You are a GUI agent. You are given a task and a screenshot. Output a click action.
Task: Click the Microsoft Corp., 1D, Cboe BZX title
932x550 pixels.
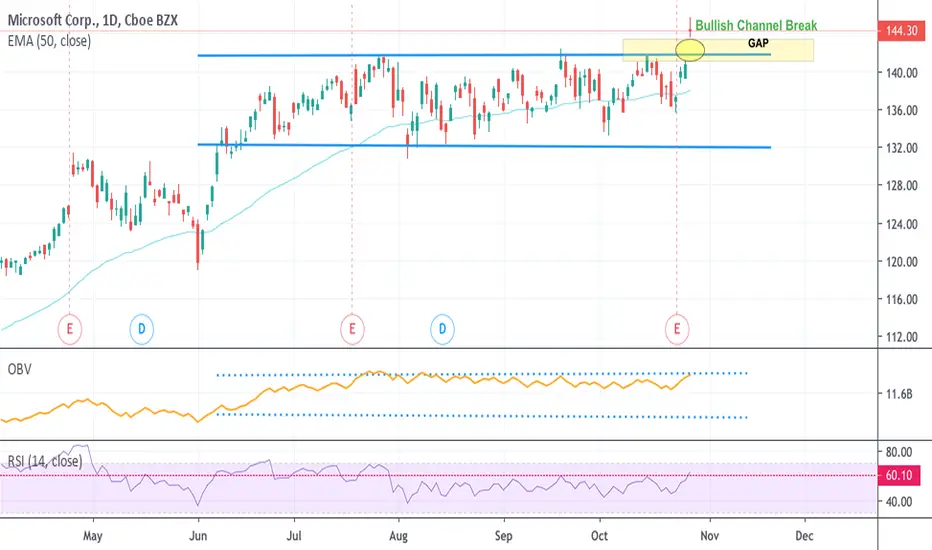(93, 20)
